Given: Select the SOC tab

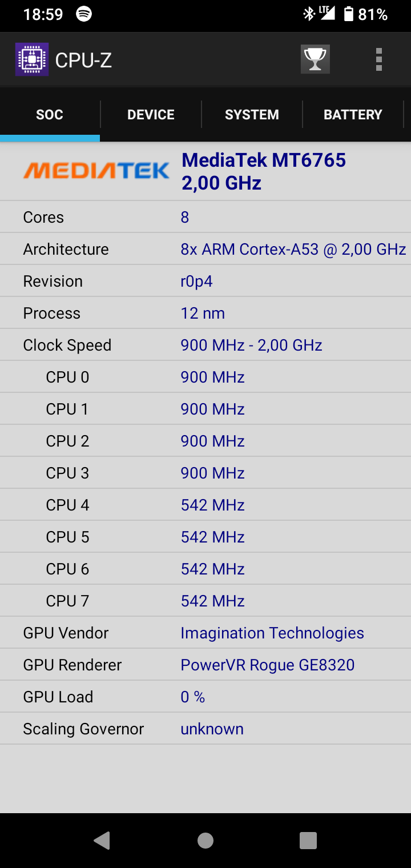Looking at the screenshot, I should pos(50,115).
